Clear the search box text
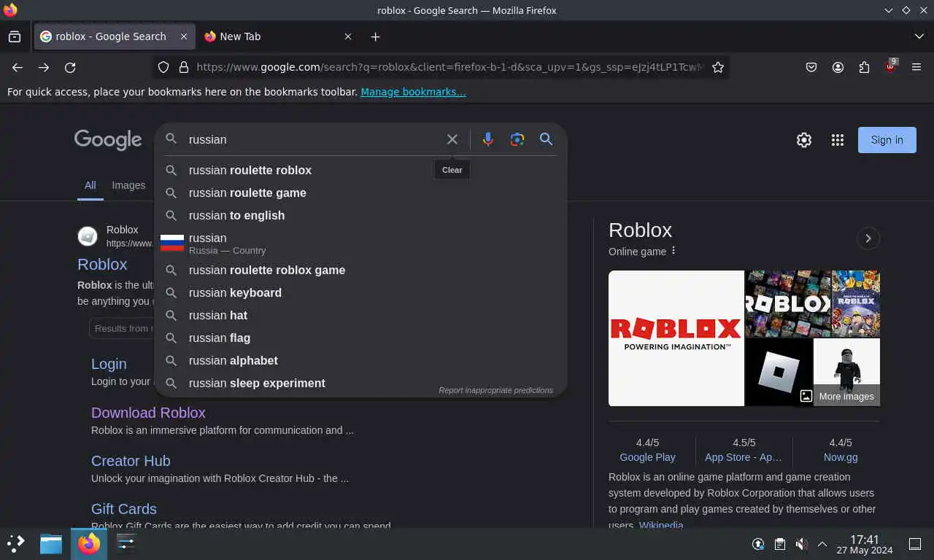 (452, 139)
